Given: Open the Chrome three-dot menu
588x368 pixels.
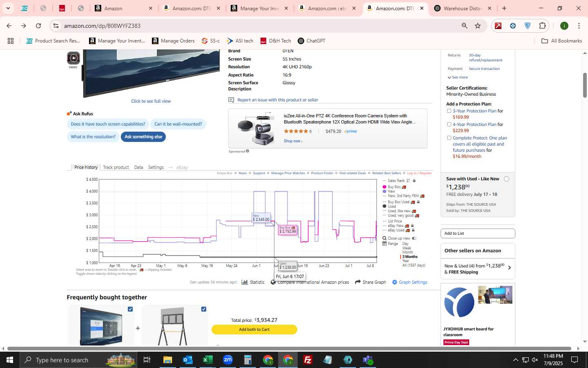Looking at the screenshot, I should point(579,26).
